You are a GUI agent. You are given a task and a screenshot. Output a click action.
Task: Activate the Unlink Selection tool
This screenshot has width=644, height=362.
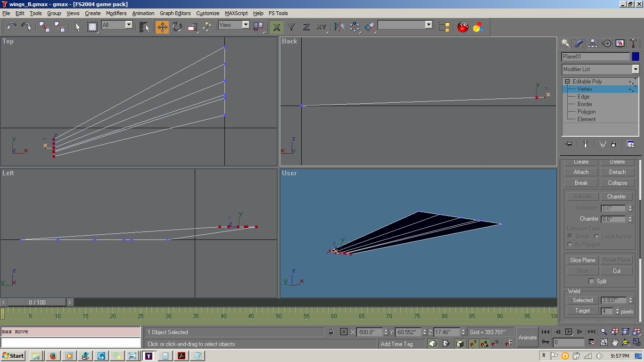point(59,27)
